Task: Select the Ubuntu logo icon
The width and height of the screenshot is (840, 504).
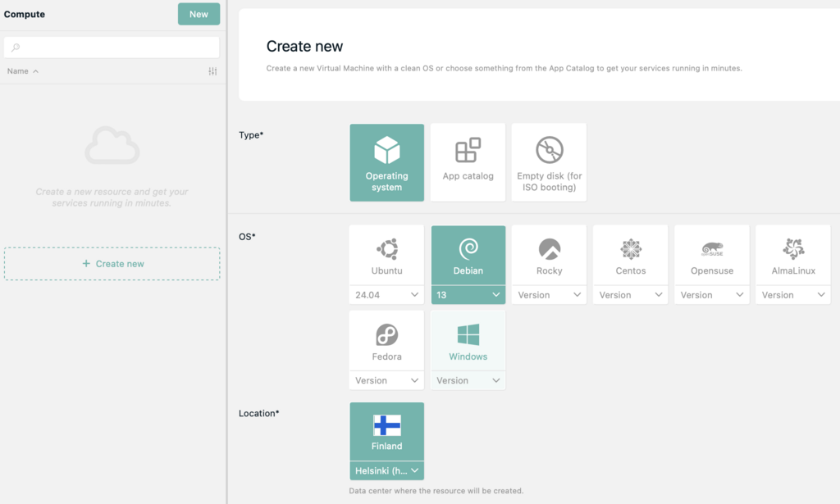Action: 387,249
